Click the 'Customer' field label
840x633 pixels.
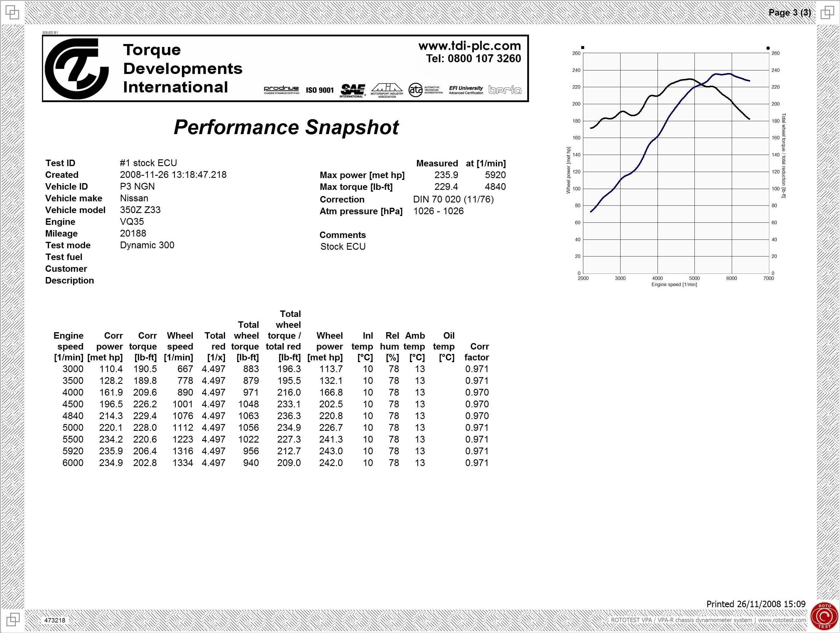pyautogui.click(x=66, y=269)
